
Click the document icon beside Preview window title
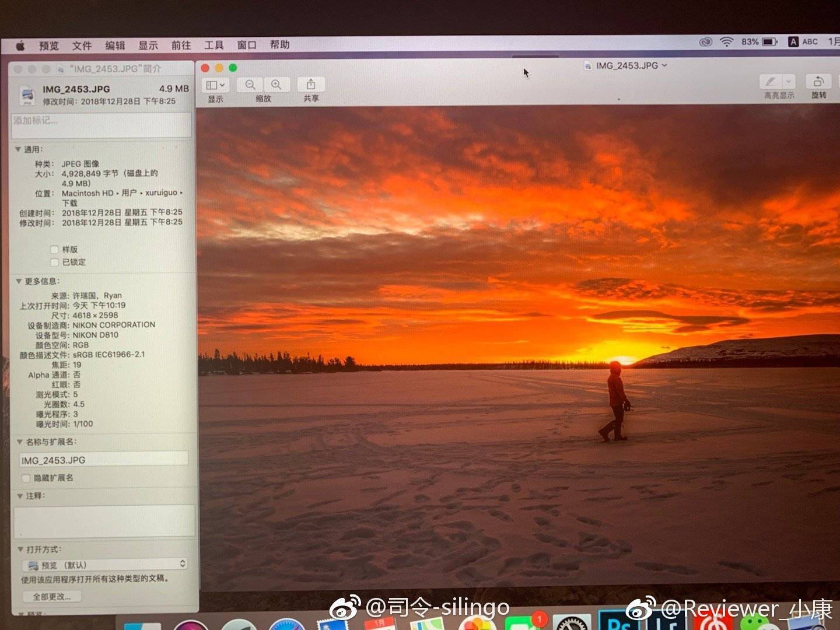click(588, 66)
